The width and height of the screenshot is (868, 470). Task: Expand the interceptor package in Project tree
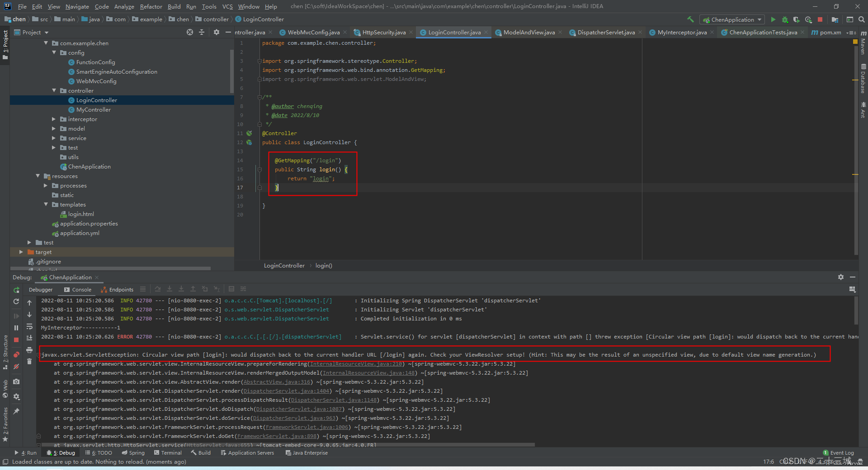pos(53,119)
